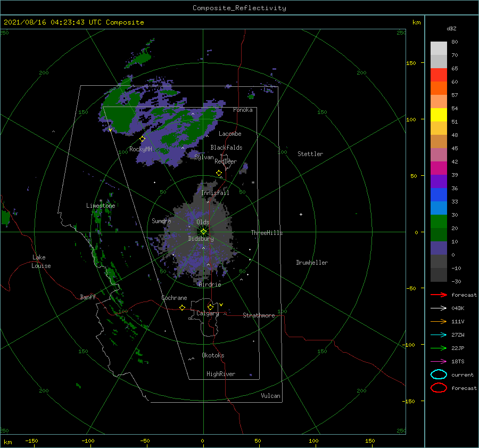Click the Banff label
Viewport: 479px width, 448px height.
[x=88, y=297]
